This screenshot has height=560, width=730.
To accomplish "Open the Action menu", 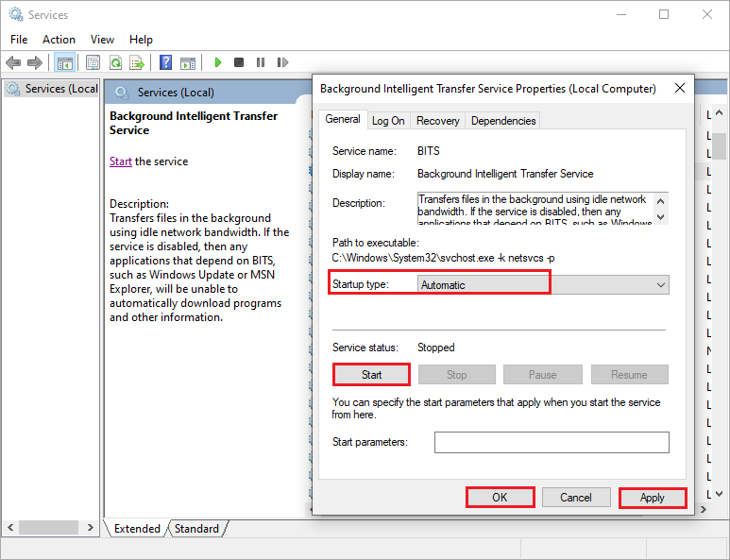I will point(59,40).
